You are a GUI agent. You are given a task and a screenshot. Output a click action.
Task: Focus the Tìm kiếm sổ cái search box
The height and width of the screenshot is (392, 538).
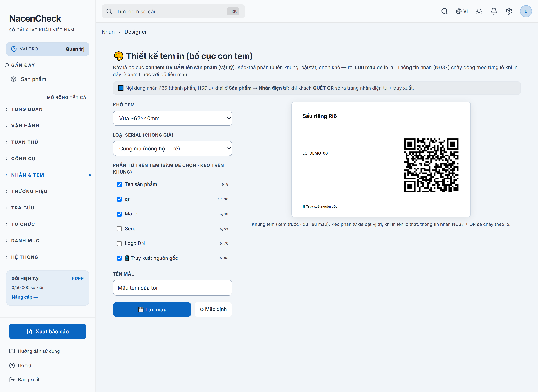[173, 11]
